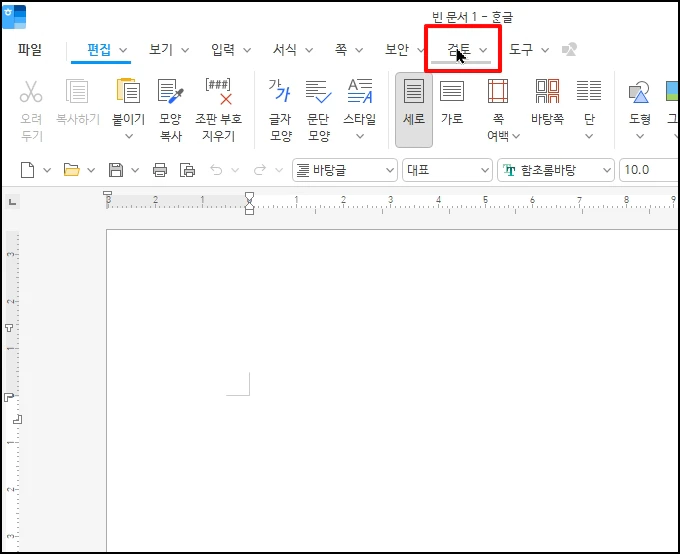Click the Print Preview icon
680x554 pixels.
pos(187,170)
